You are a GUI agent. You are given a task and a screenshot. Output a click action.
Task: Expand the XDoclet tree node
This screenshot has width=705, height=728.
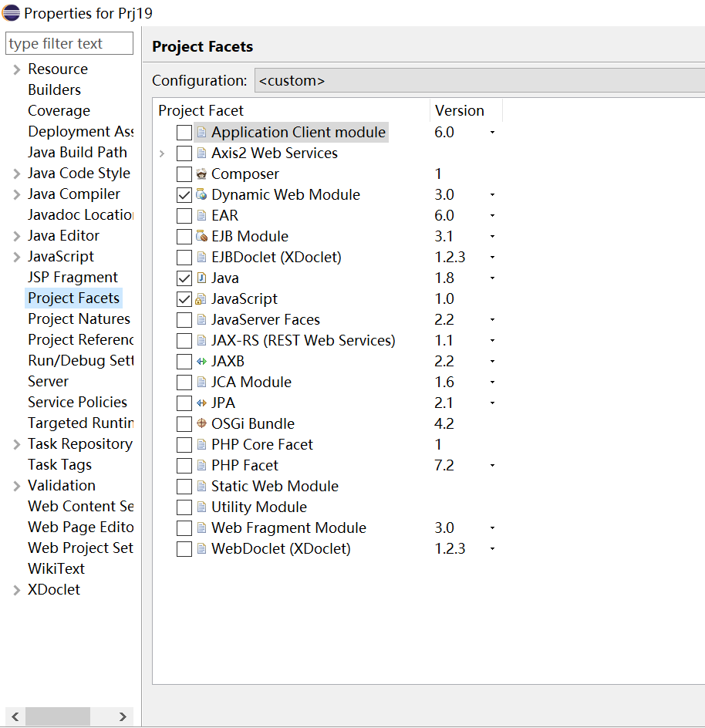point(17,590)
